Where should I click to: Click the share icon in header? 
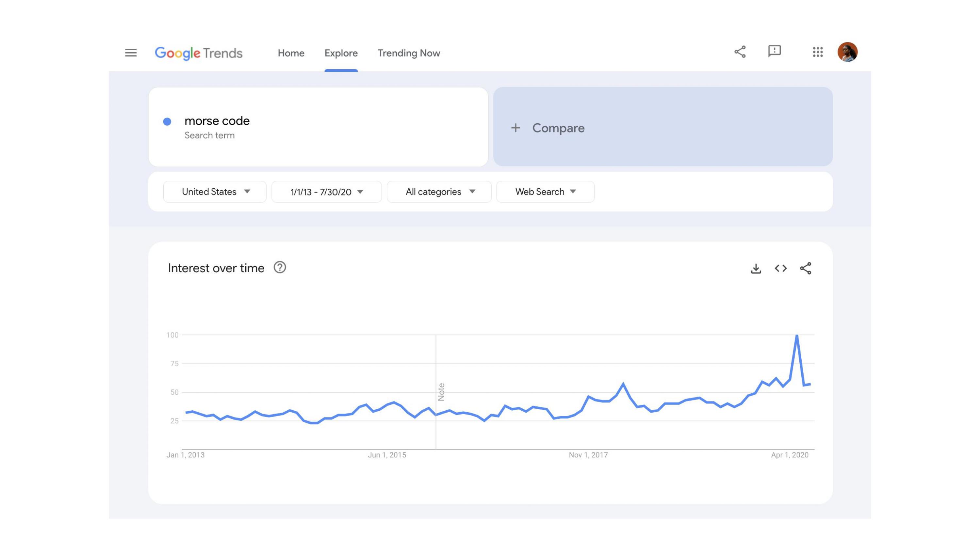pos(740,52)
